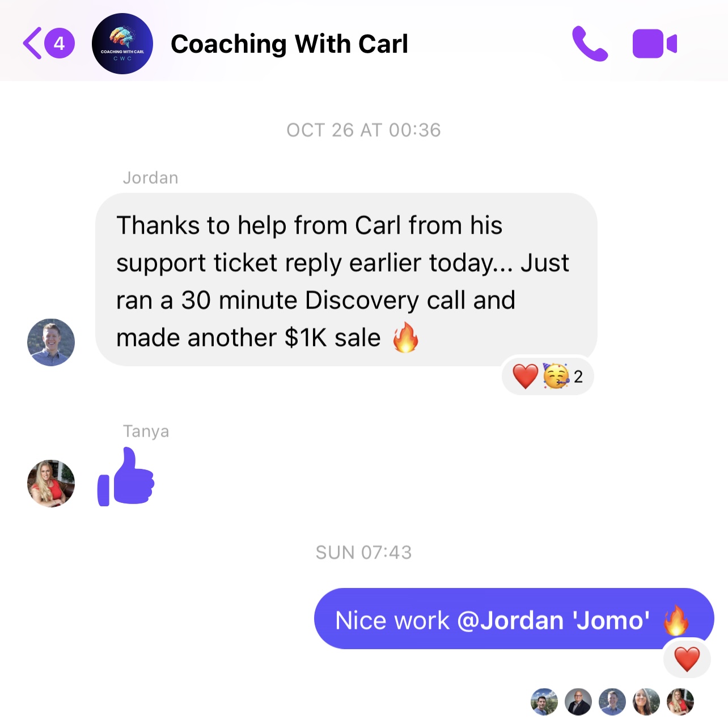Screen dimensions: 728x728
Task: Tap last seen-by avatar in read receipts
Action: click(680, 702)
